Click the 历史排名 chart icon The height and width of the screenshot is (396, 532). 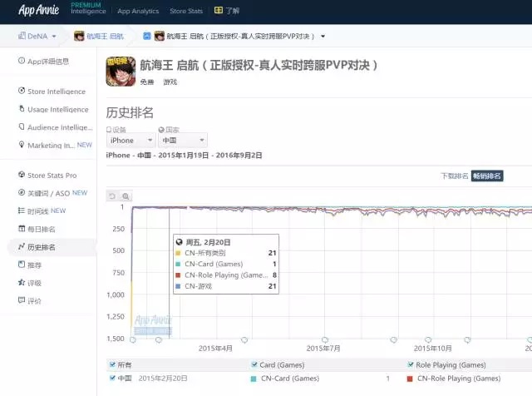[22, 246]
